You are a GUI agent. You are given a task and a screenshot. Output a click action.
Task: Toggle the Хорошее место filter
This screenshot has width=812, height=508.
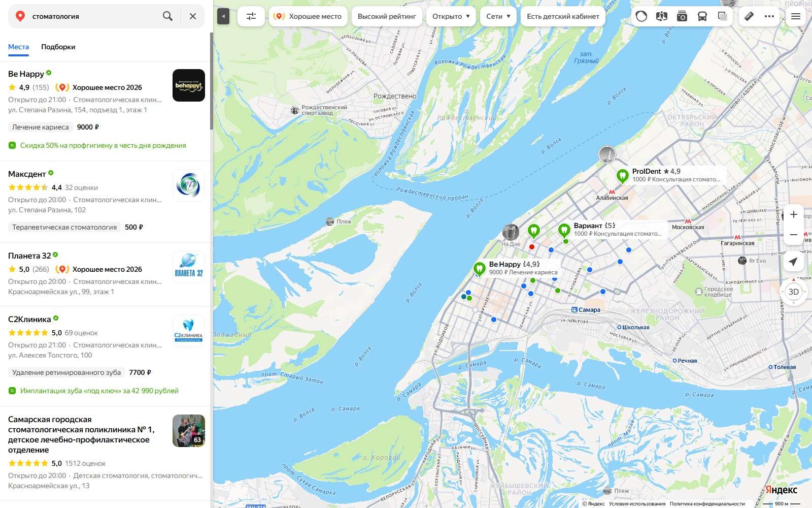308,16
